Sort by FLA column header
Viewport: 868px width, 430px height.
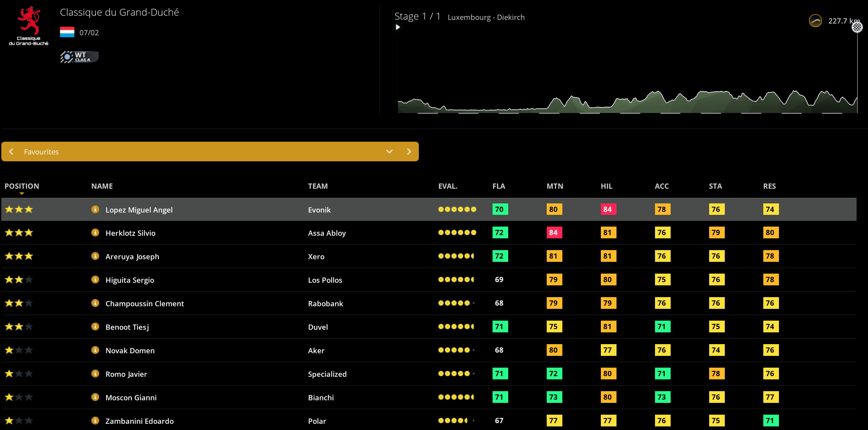pyautogui.click(x=498, y=186)
